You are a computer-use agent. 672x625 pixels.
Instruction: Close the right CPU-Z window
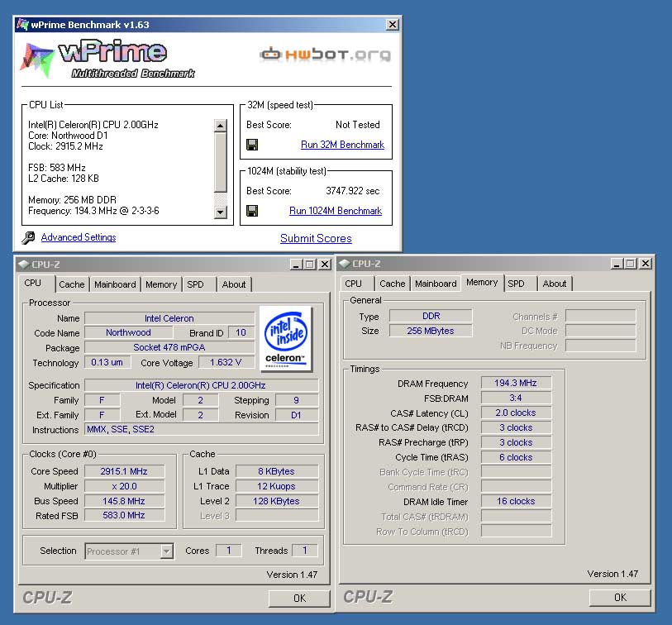click(x=646, y=264)
